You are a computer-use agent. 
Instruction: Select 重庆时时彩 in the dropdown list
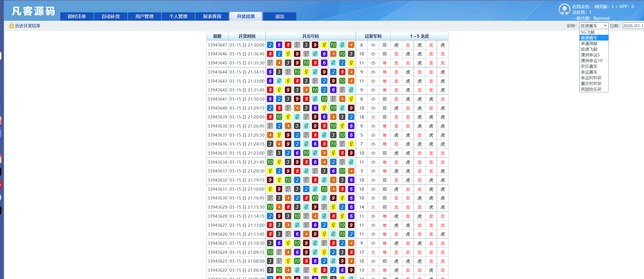click(x=591, y=83)
